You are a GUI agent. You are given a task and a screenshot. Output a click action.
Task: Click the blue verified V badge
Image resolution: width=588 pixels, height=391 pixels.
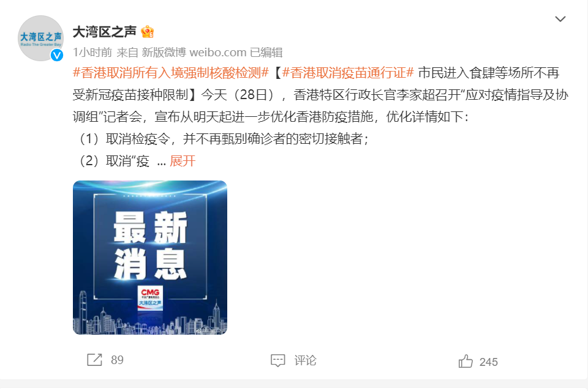(57, 56)
